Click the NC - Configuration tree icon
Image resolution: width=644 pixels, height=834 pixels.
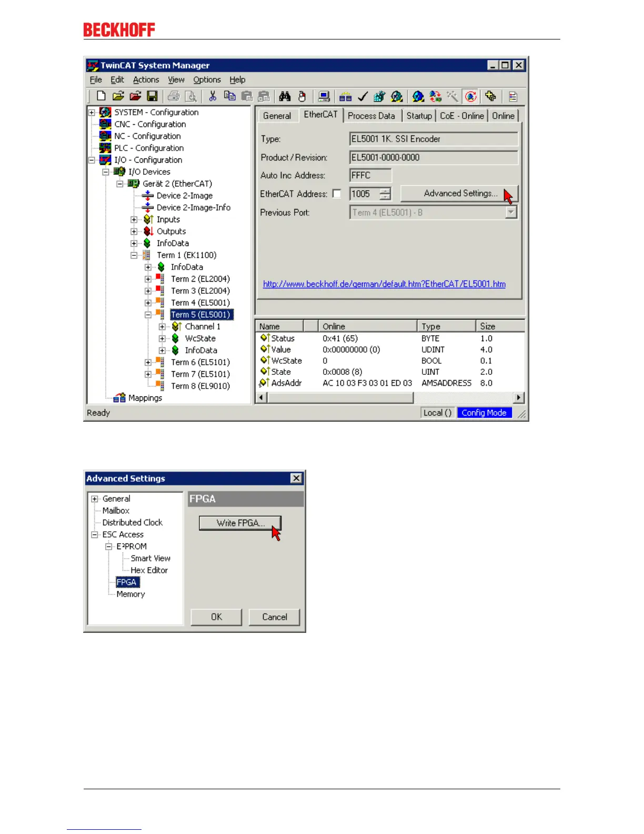coord(105,136)
